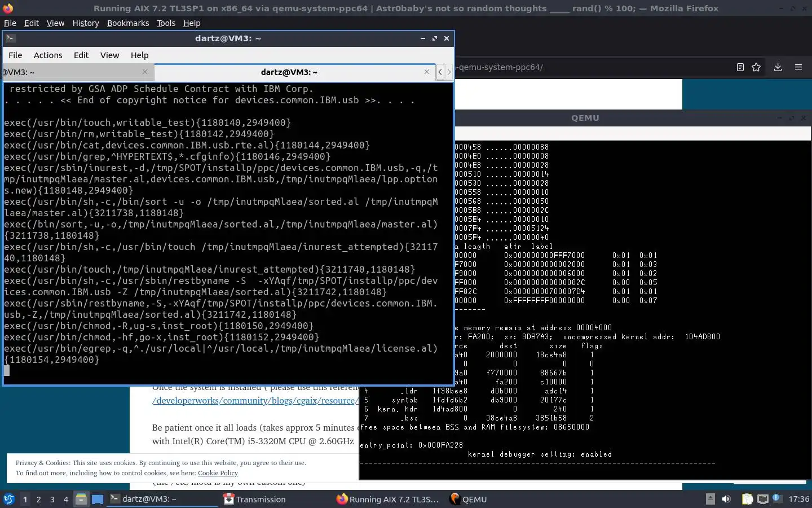Open the terminal Actions menu
The height and width of the screenshot is (508, 812).
[x=48, y=55]
